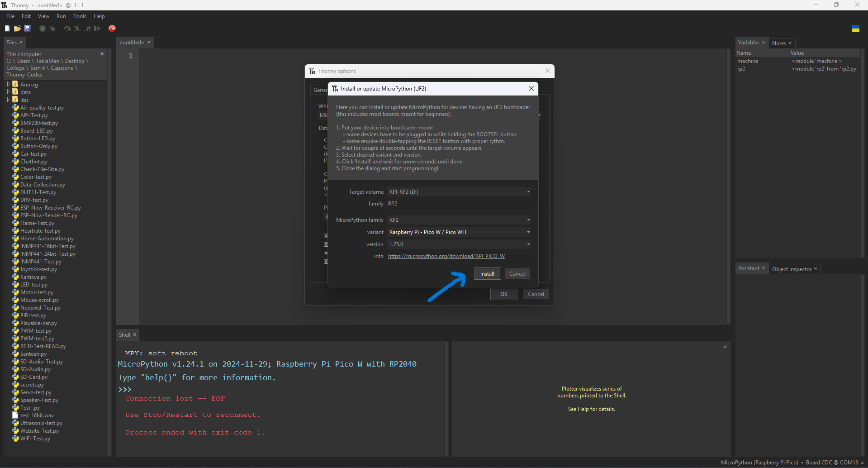Select Air-quality-test.py in Files
Image resolution: width=868 pixels, height=468 pixels.
point(42,108)
